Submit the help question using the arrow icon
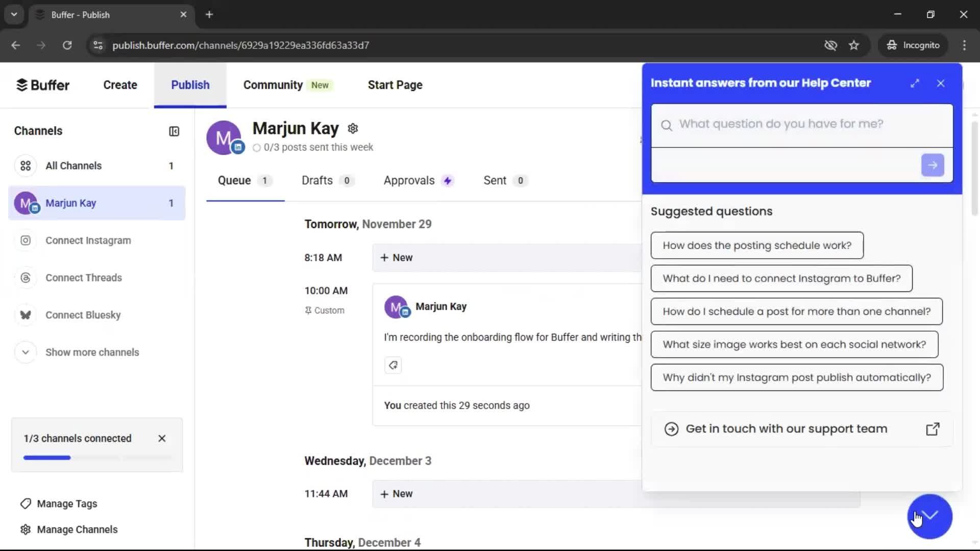The height and width of the screenshot is (551, 980). 932,165
